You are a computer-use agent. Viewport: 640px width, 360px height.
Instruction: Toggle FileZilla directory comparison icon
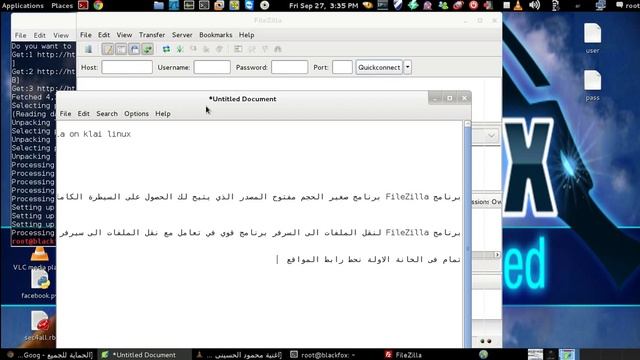tap(252, 49)
